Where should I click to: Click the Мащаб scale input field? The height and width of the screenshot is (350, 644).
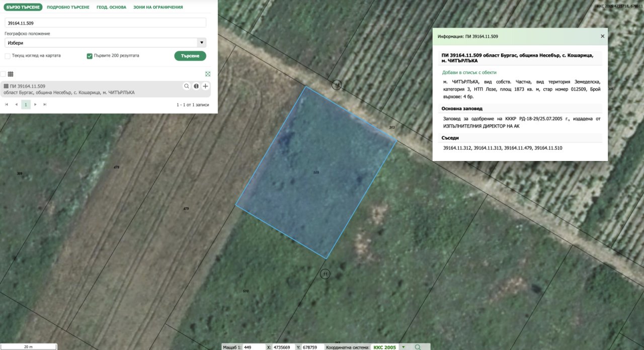click(254, 347)
